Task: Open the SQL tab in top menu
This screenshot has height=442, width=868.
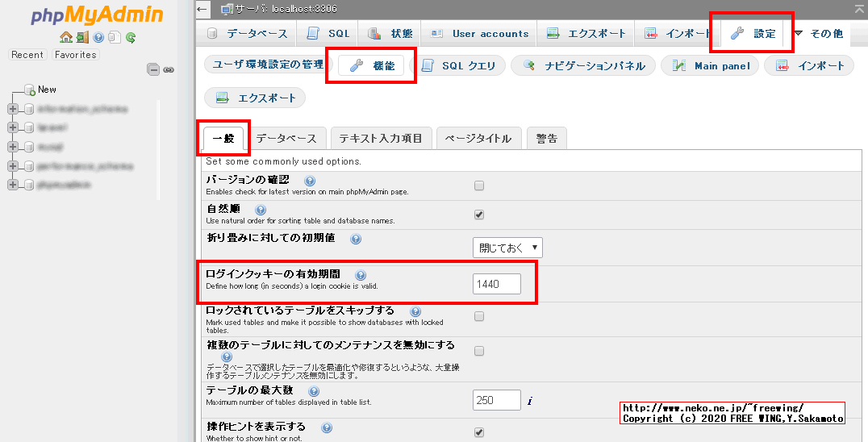Action: [328, 34]
